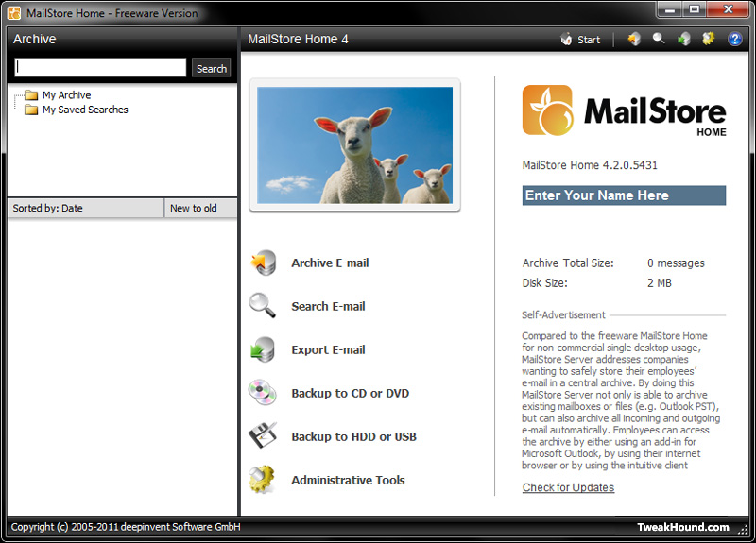This screenshot has height=543, width=756.
Task: Click the copyright text in status bar
Action: 126,527
